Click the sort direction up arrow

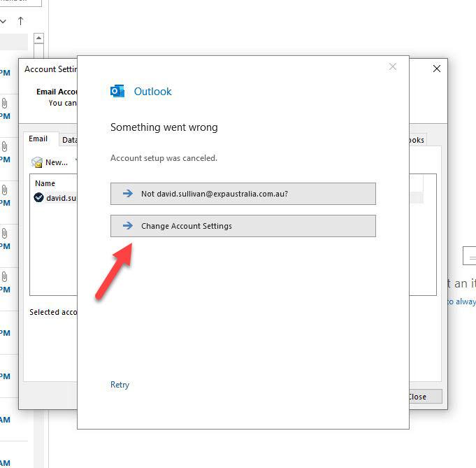[x=20, y=21]
